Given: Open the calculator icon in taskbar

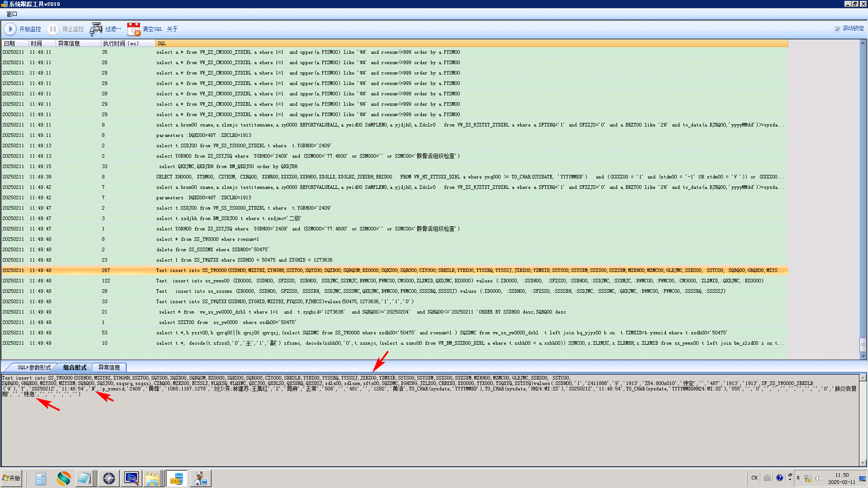Looking at the screenshot, I should click(x=41, y=479).
